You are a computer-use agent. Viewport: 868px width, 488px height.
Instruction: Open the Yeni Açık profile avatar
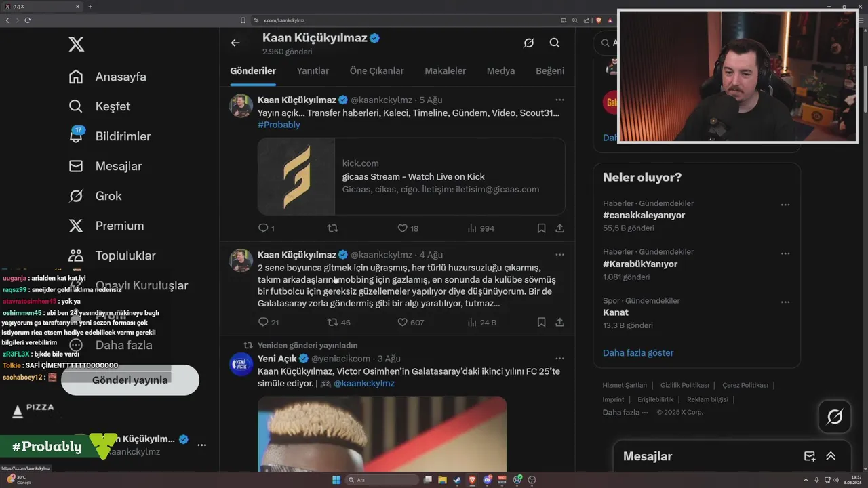[241, 364]
